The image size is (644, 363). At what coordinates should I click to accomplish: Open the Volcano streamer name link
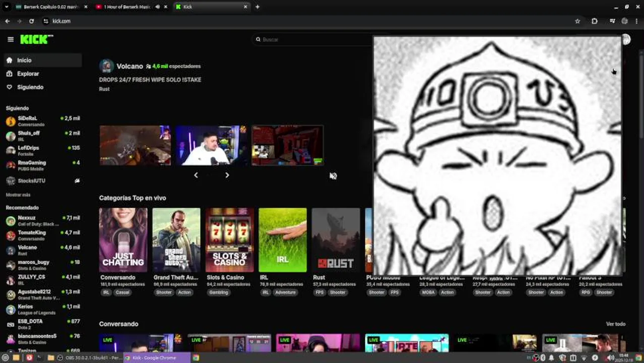coord(130,66)
